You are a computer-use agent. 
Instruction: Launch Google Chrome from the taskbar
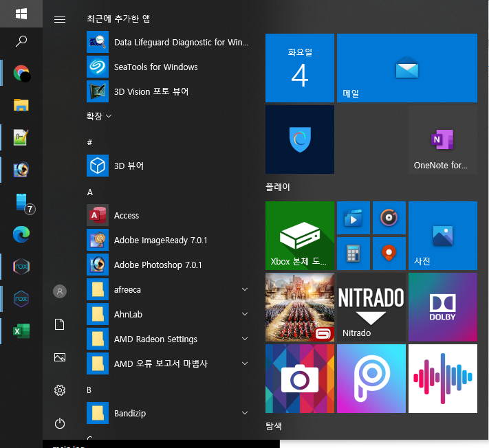click(21, 74)
